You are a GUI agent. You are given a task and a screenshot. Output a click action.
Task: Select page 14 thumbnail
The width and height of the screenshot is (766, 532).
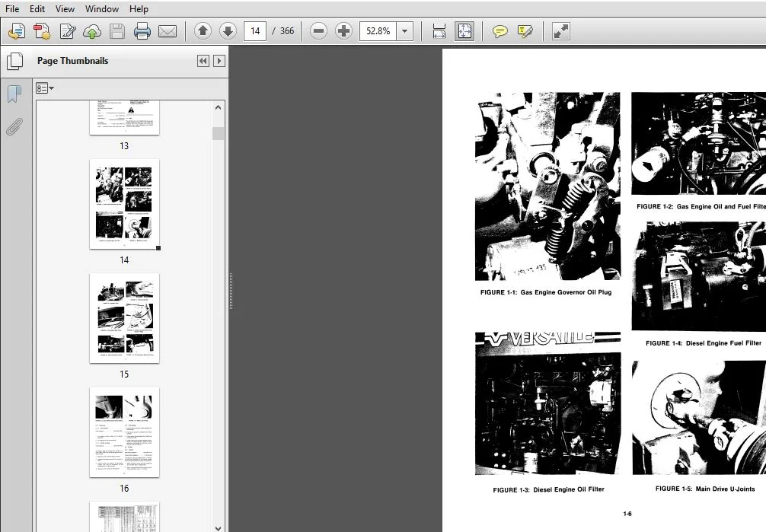(125, 204)
